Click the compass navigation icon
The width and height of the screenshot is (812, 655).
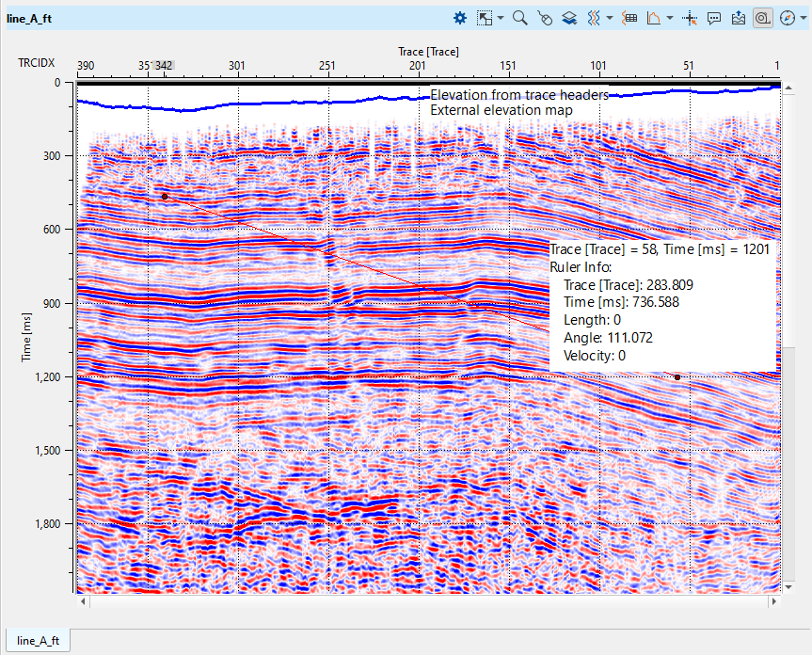click(788, 18)
